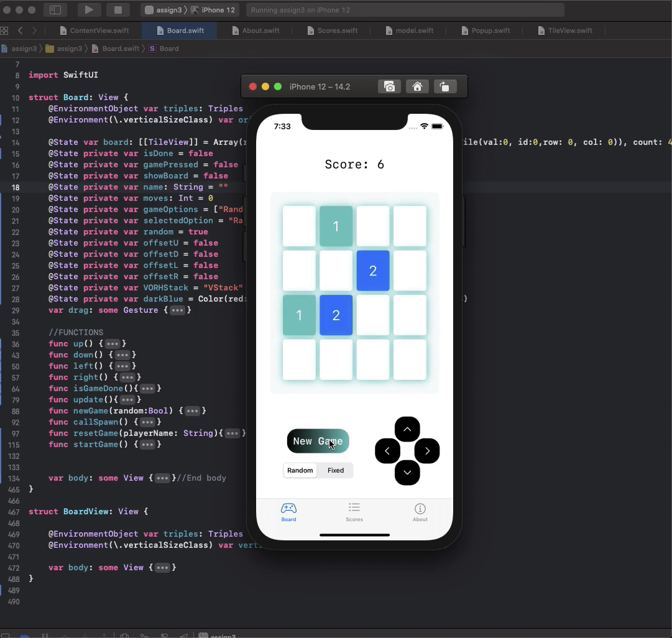The height and width of the screenshot is (638, 672).
Task: Tap the left arrow on the game pad
Action: point(387,451)
